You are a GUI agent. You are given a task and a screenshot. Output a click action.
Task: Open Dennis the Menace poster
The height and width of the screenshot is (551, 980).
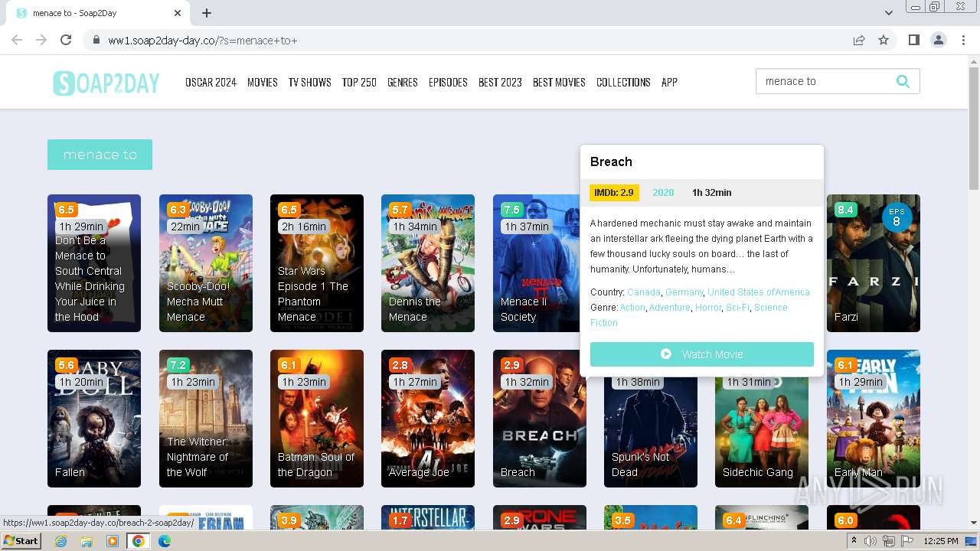428,263
